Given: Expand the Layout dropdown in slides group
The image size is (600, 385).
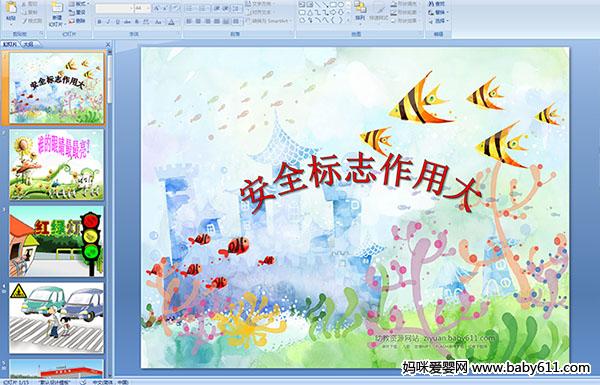Looking at the screenshot, I should coord(79,4).
